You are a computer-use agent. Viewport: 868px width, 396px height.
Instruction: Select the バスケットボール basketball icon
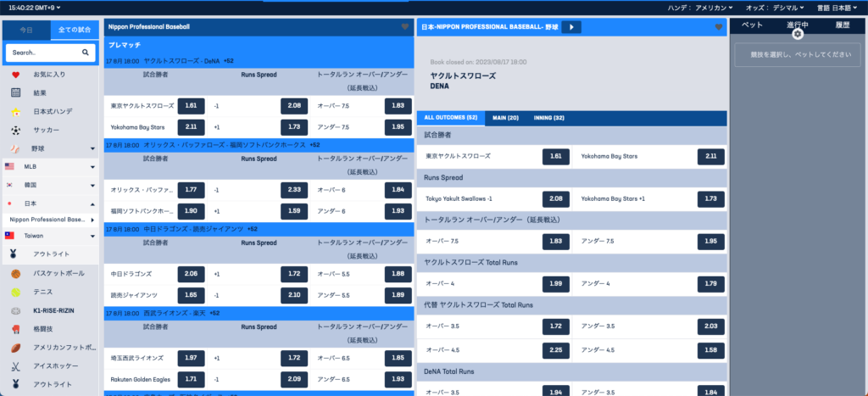(16, 274)
